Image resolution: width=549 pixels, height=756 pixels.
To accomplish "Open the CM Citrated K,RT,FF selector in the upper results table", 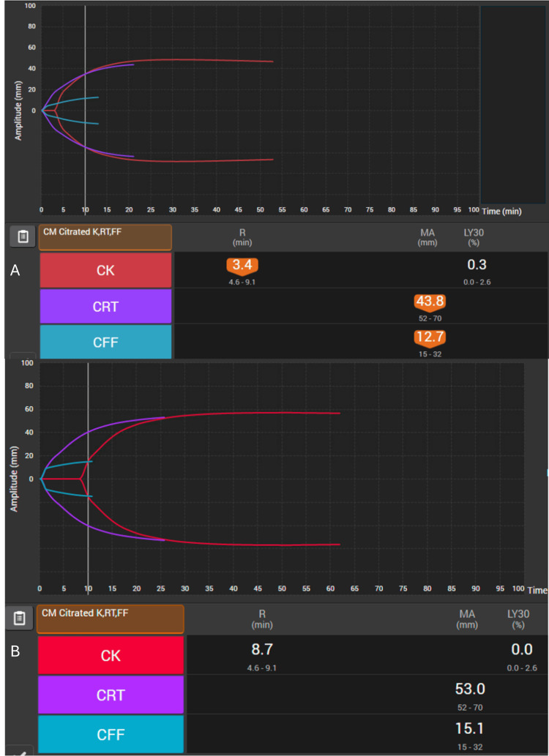I will (105, 237).
